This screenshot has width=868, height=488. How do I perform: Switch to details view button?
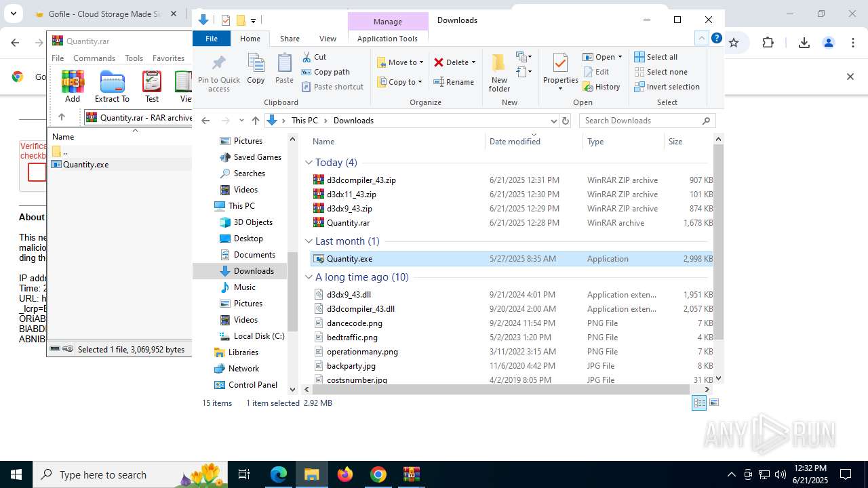coord(699,403)
